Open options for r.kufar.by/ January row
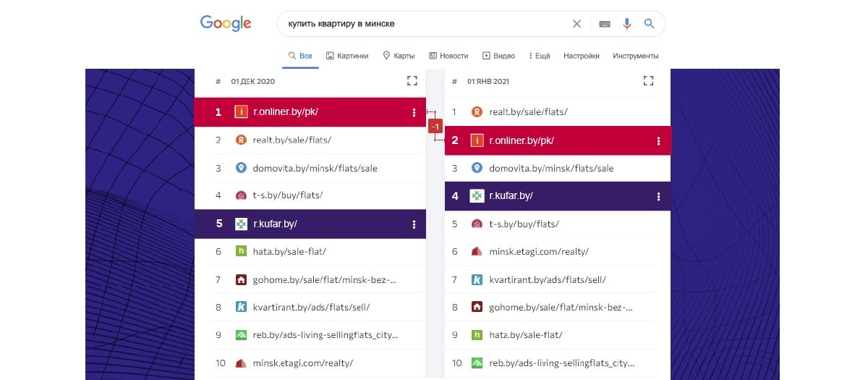The image size is (868, 380). click(658, 196)
